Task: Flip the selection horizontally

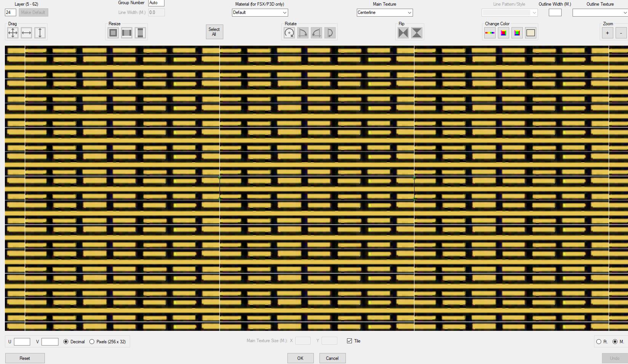Action: pyautogui.click(x=402, y=33)
